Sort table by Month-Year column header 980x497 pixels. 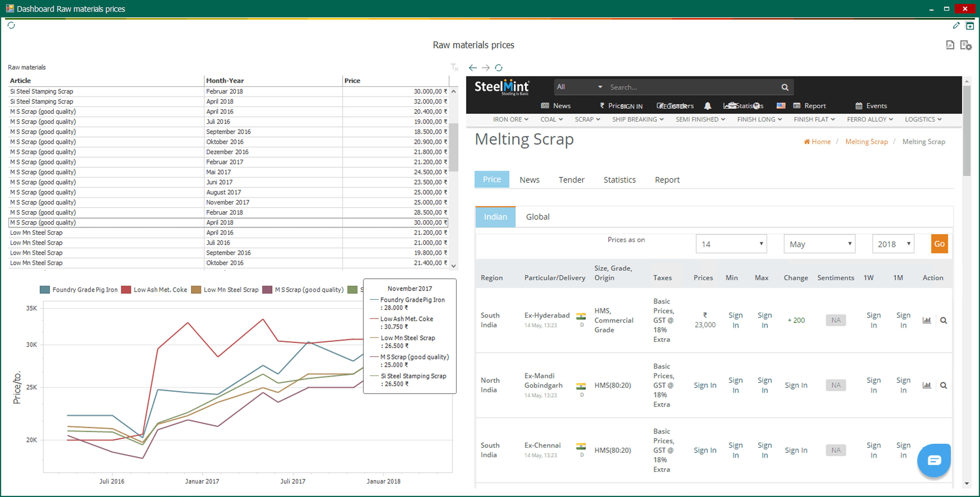click(x=273, y=81)
